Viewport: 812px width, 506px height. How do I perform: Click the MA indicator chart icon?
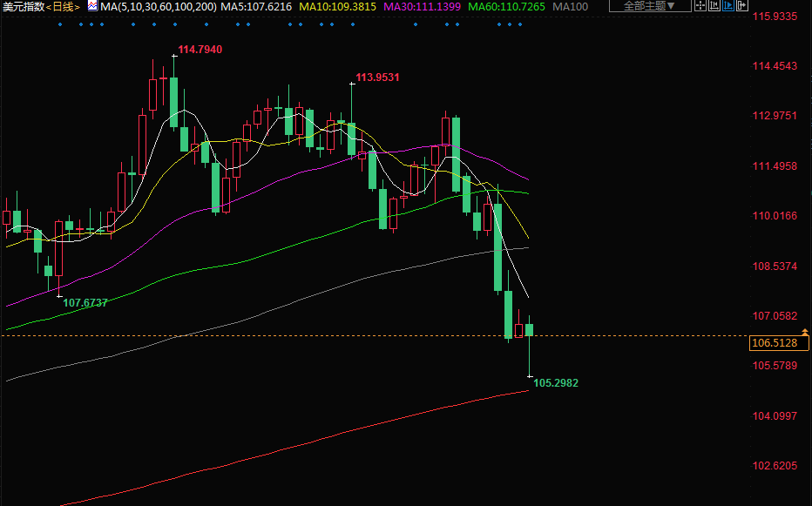91,6
